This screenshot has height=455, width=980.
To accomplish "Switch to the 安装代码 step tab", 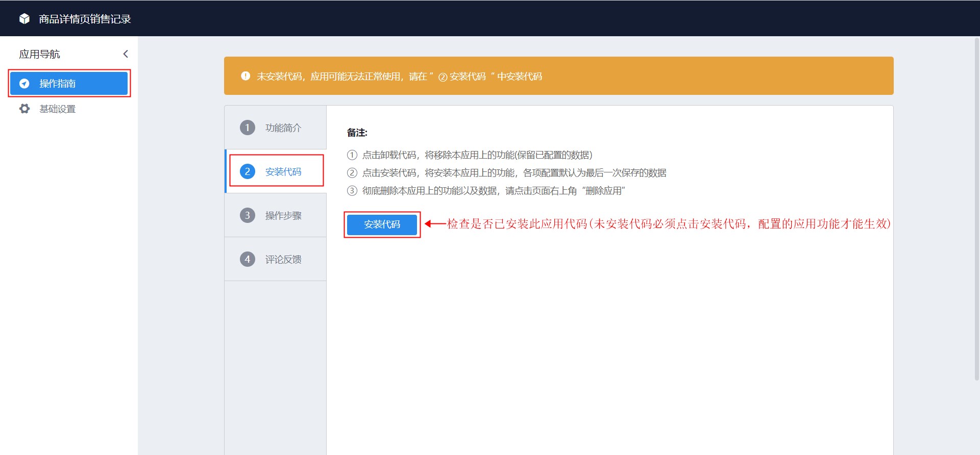I will (x=276, y=171).
